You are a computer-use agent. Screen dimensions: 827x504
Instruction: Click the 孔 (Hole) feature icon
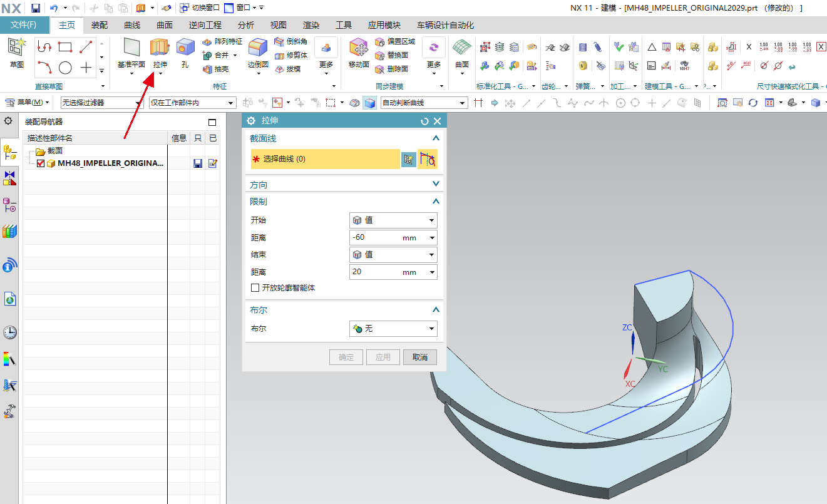click(x=185, y=48)
